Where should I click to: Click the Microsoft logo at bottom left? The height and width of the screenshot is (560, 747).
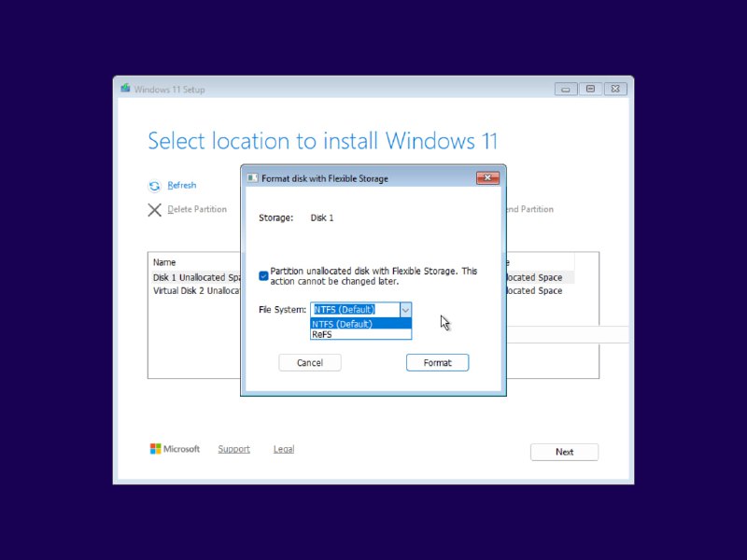156,449
